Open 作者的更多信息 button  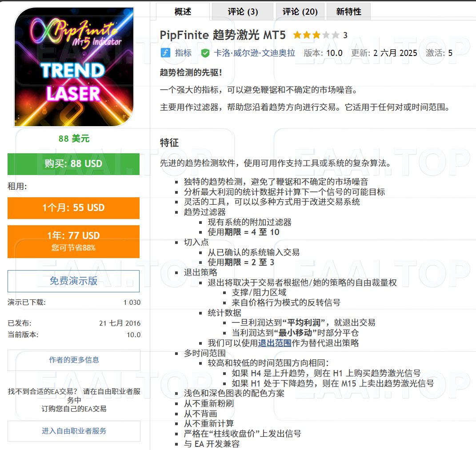coord(74,360)
